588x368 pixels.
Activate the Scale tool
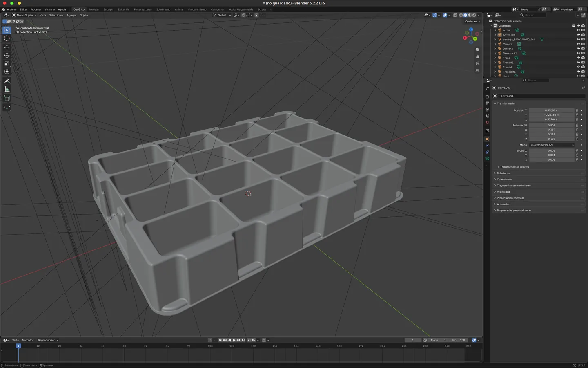(x=7, y=64)
